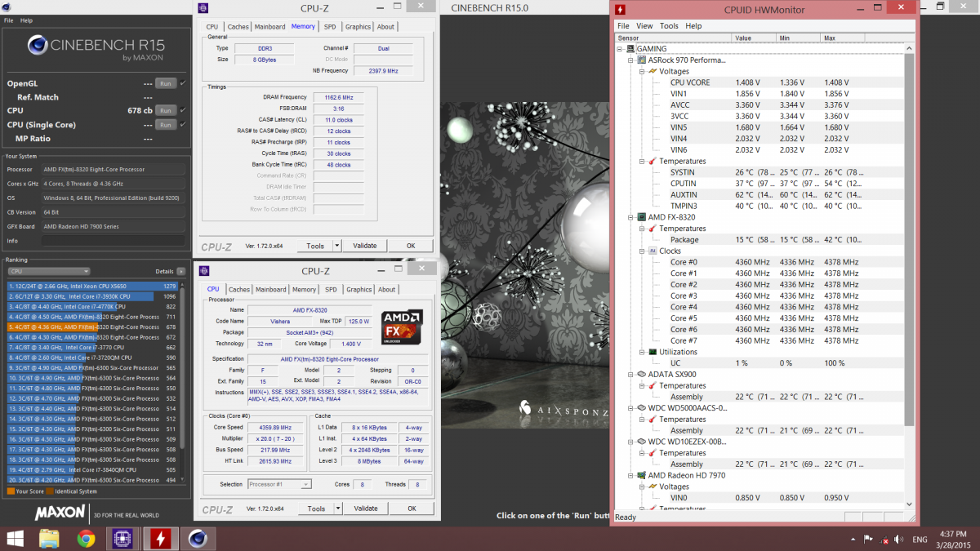This screenshot has width=980, height=551.
Task: Run the OpenGL benchmark in Cinebench
Action: pos(165,83)
